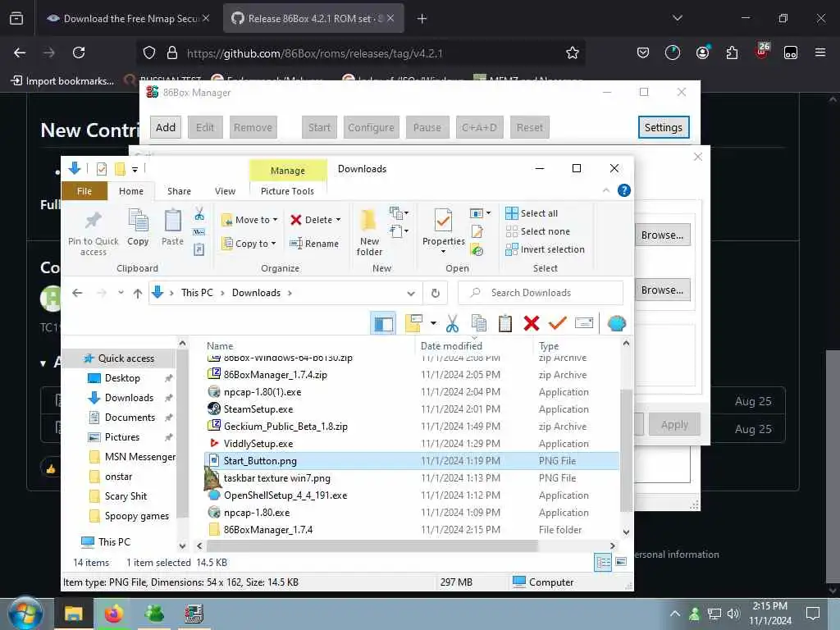Screen dimensions: 840x630
Task: Open the Copy to dropdown
Action: coord(249,243)
